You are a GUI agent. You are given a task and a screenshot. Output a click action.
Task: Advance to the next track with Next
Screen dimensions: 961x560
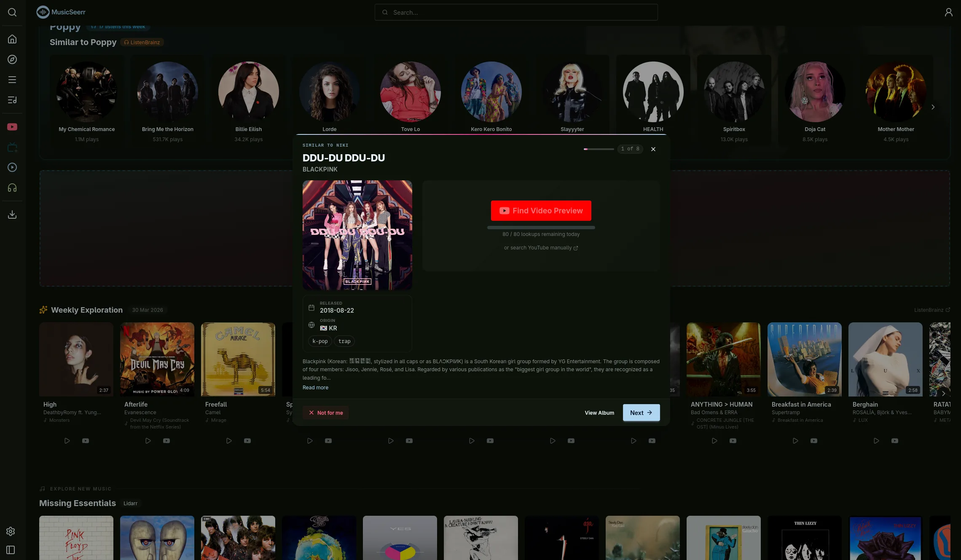pyautogui.click(x=641, y=413)
